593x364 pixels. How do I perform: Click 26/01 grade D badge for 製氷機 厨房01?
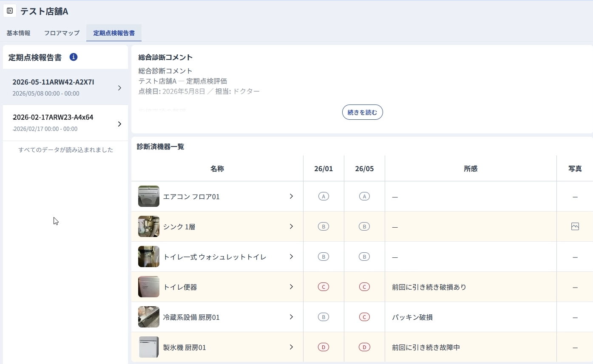(323, 347)
